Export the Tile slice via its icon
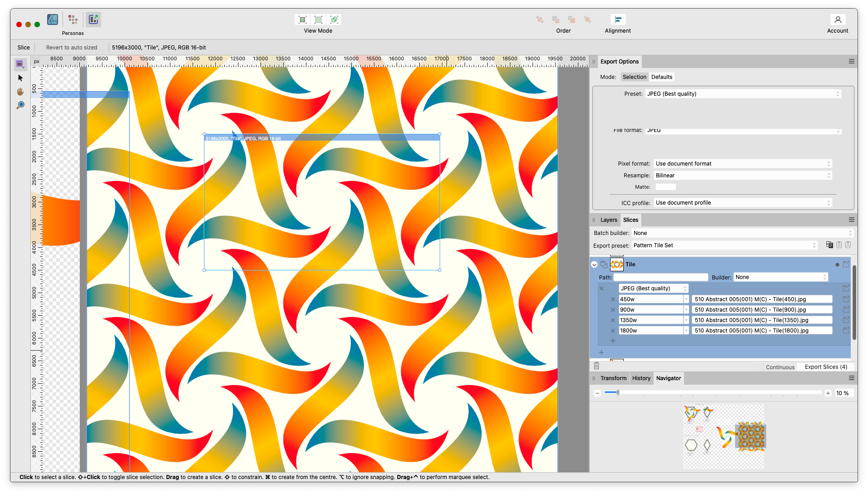This screenshot has width=868, height=494. pyautogui.click(x=846, y=264)
